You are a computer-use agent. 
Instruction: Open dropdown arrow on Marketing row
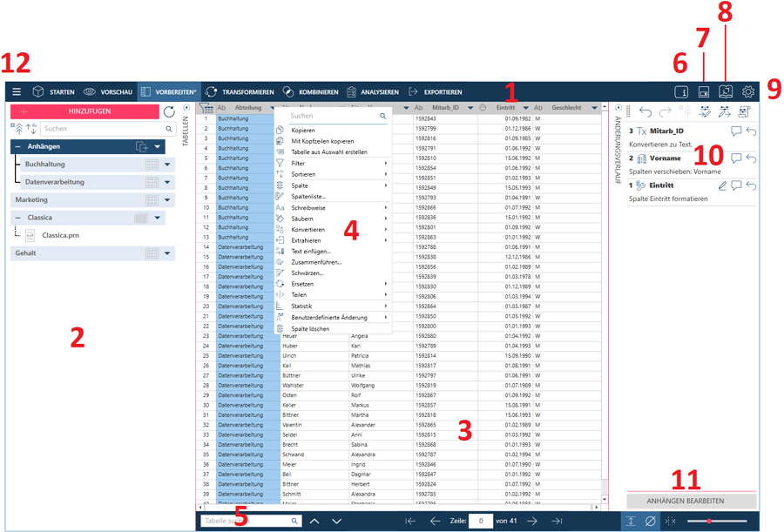(x=167, y=200)
